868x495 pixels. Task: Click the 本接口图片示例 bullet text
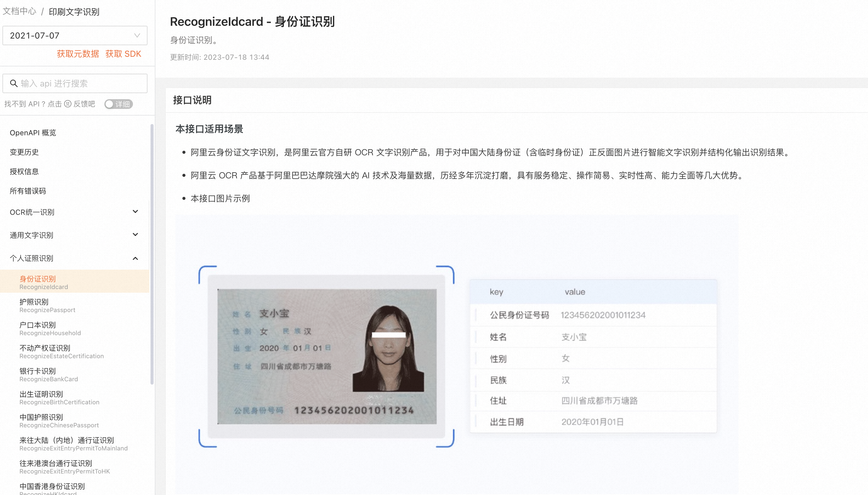point(220,198)
